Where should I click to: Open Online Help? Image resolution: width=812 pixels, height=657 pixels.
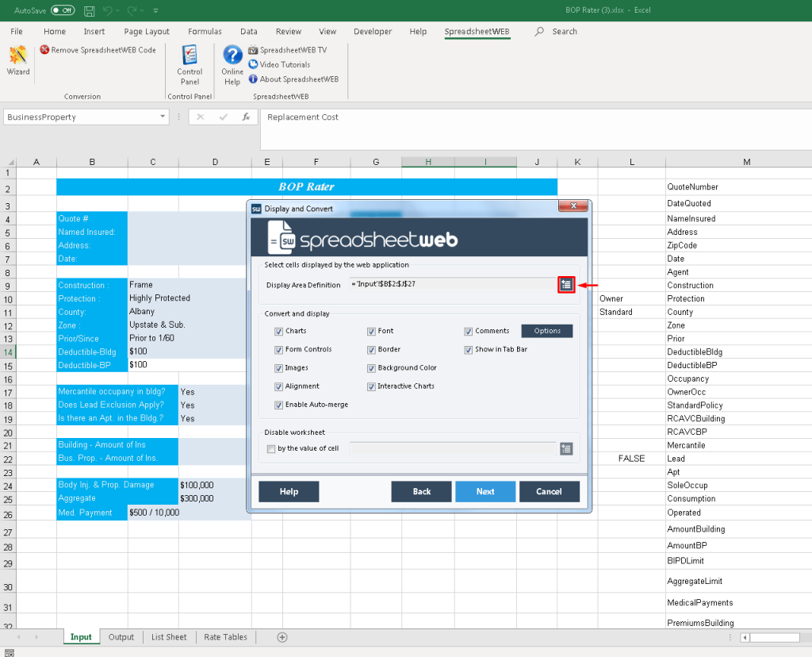(232, 65)
